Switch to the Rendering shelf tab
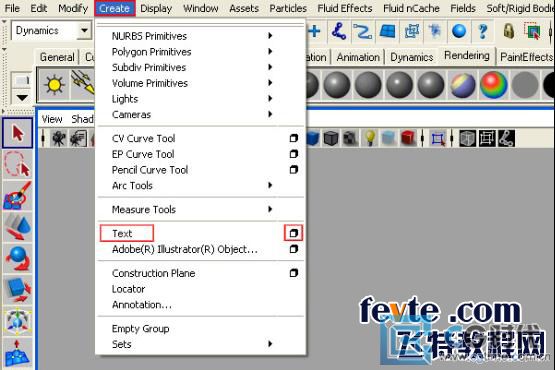Screen dimensions: 555x370 click(x=467, y=56)
